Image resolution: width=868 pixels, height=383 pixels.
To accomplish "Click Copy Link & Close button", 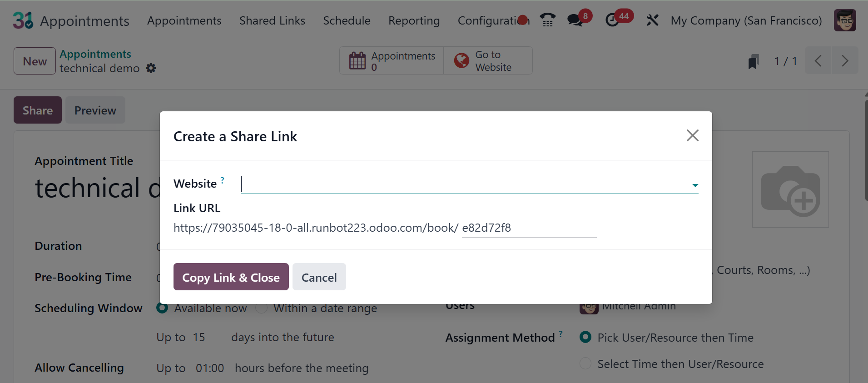I will (231, 277).
